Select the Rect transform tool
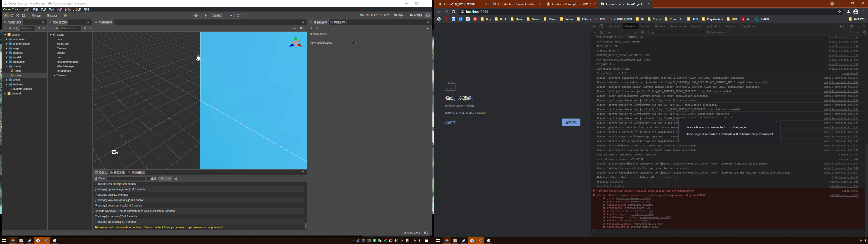This screenshot has width=868, height=244. (24, 16)
